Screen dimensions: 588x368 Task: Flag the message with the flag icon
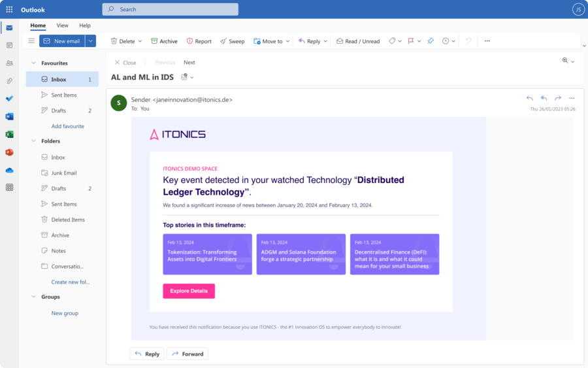411,41
